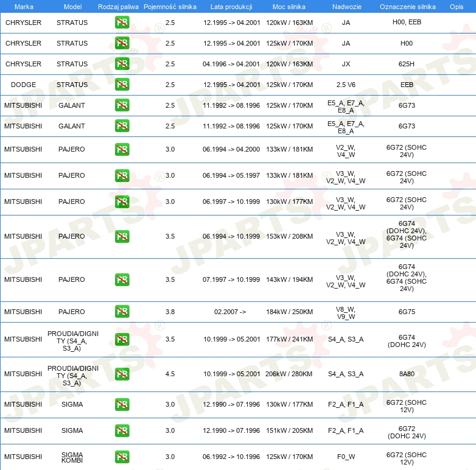Select the SIGMA KOMBI model cell
This screenshot has width=476, height=470.
tap(72, 457)
